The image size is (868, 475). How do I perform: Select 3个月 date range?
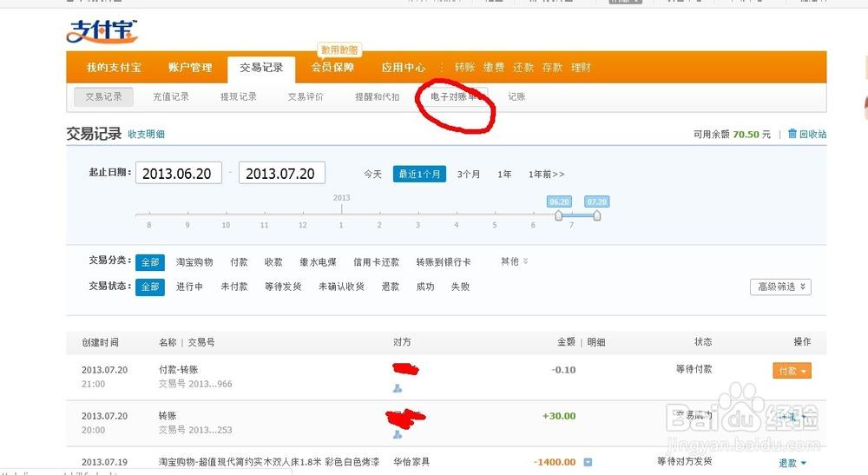click(x=469, y=174)
